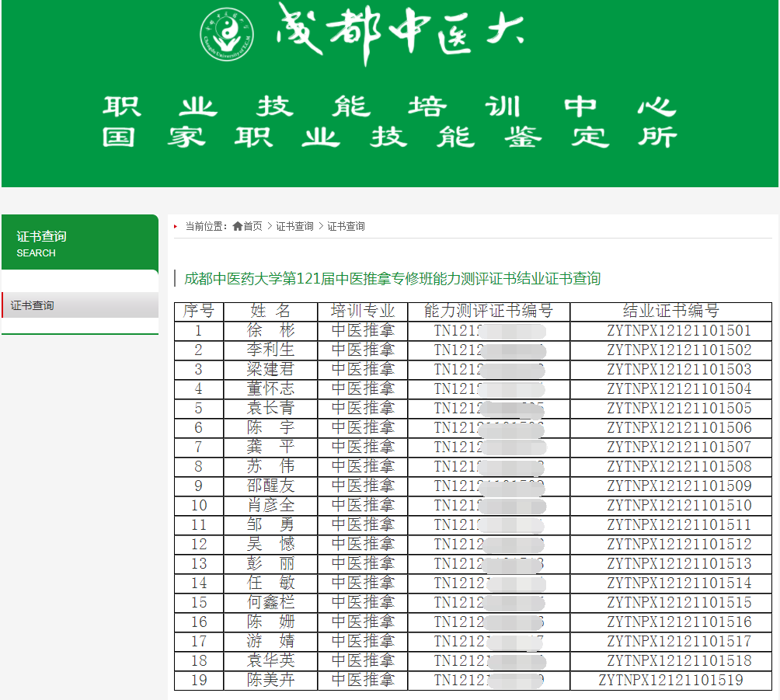Click certificate number ZYTNPX12121101503
The height and width of the screenshot is (700, 780).
(679, 369)
